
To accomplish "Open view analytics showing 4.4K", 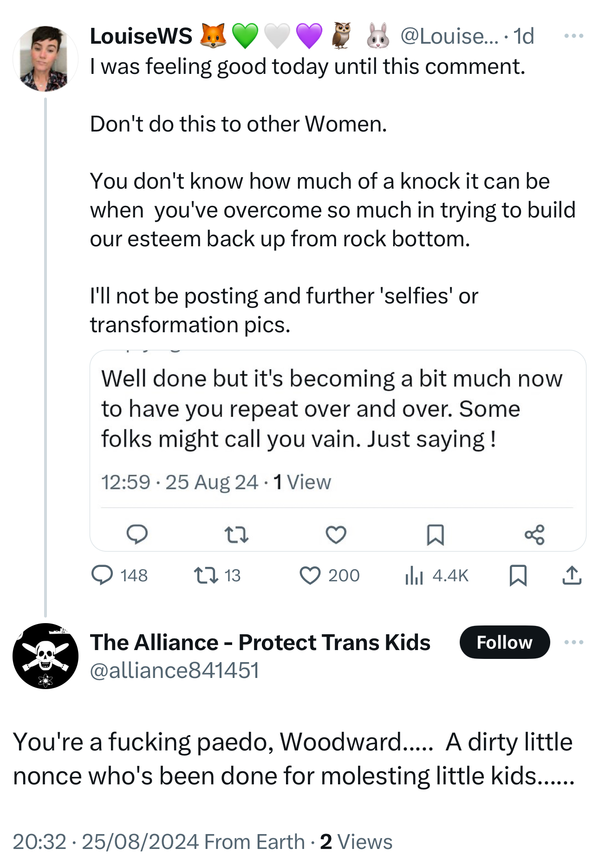I will (x=414, y=575).
